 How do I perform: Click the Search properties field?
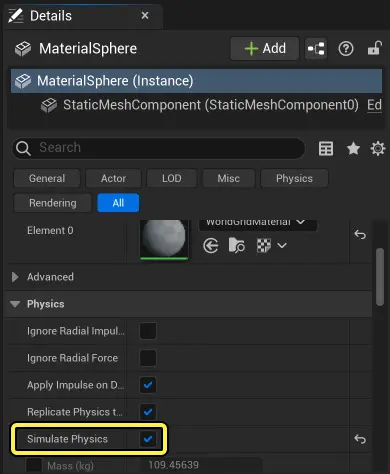tap(159, 148)
